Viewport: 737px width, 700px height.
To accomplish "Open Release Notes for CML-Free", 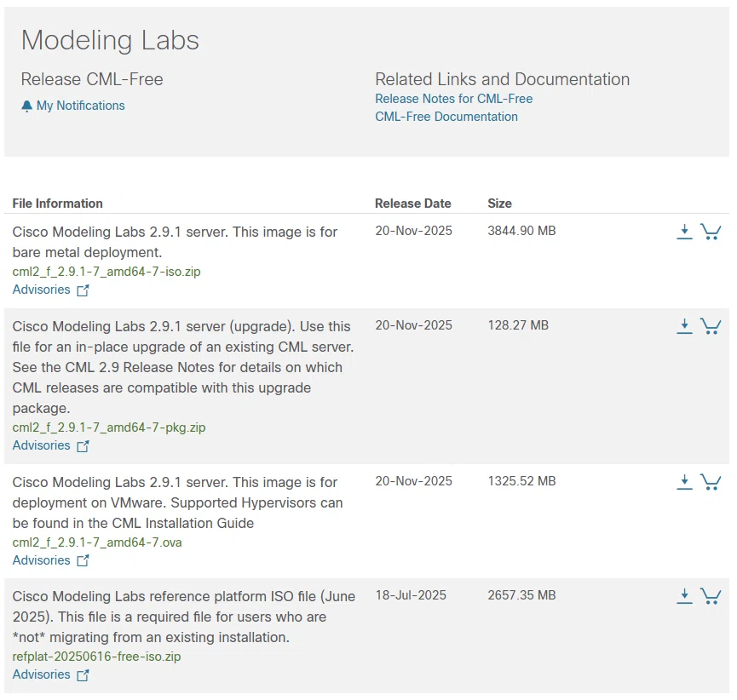I will (453, 99).
